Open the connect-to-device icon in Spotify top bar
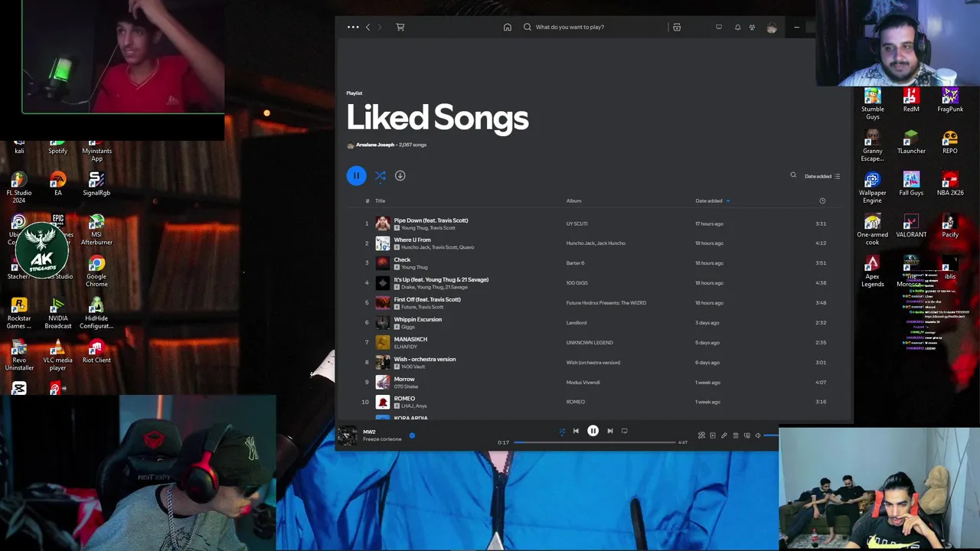This screenshot has height=551, width=980. coord(718,27)
